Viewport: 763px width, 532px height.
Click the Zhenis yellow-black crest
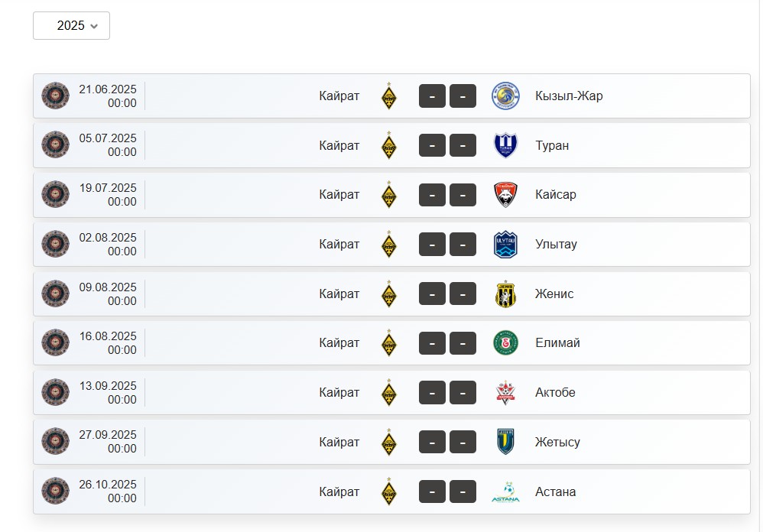505,294
